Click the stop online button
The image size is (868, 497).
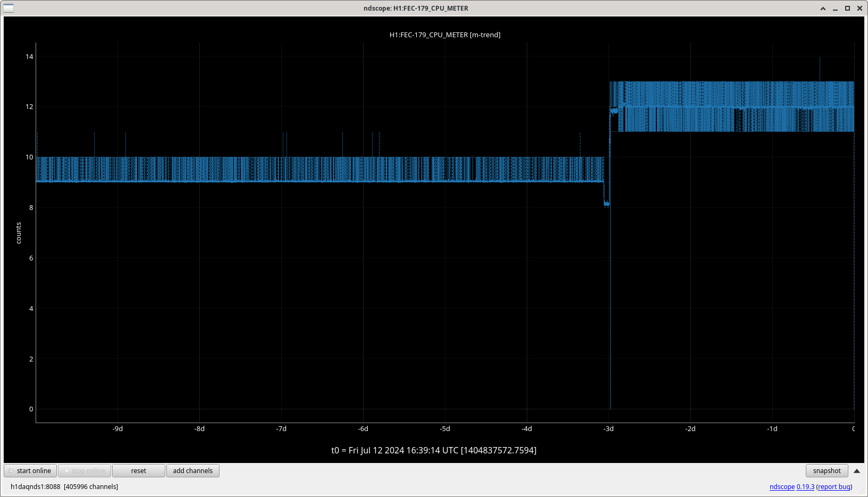click(x=85, y=471)
